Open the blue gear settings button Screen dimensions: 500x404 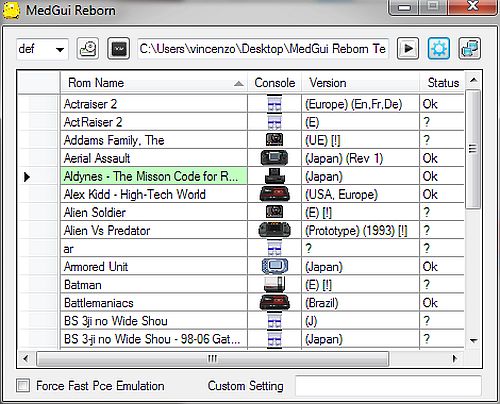tap(439, 49)
